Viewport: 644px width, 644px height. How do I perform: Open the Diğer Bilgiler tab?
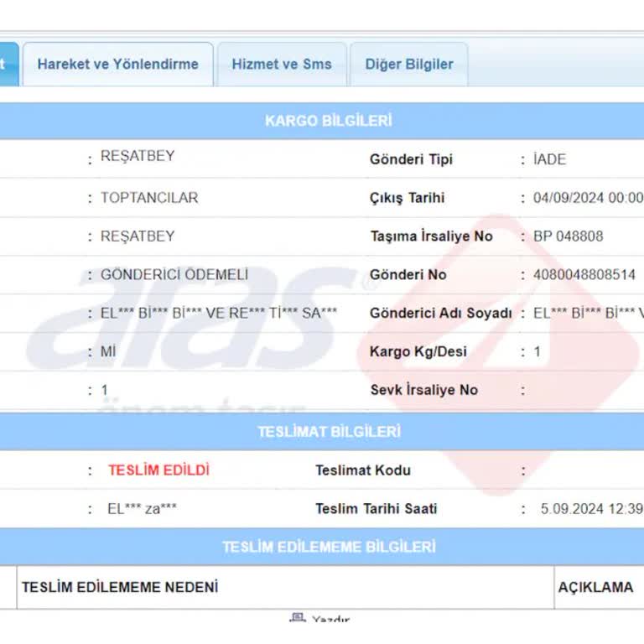point(409,64)
